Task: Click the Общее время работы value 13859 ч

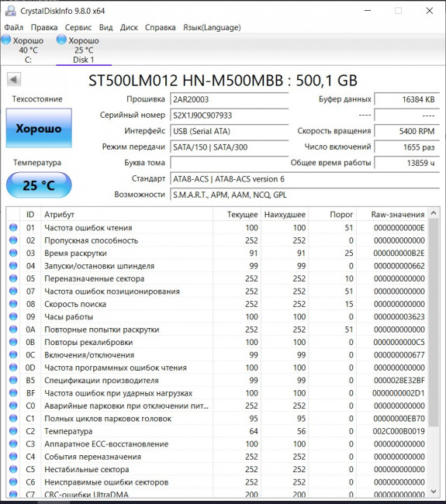Action: [x=406, y=163]
